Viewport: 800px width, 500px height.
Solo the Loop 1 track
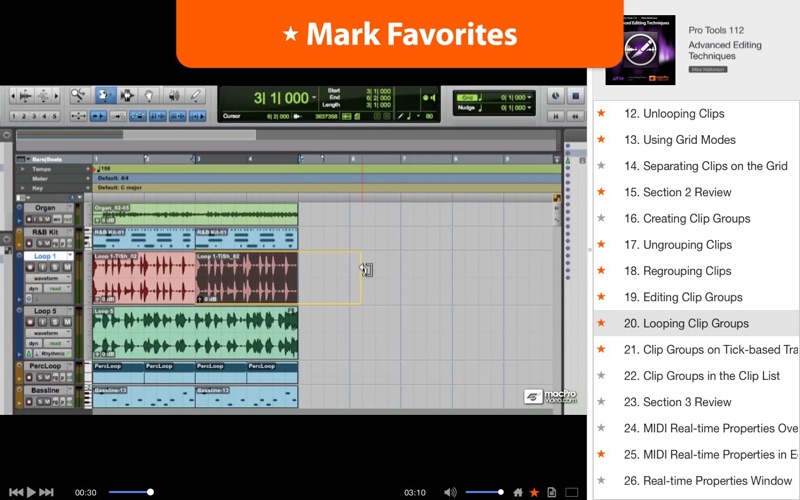click(x=55, y=267)
